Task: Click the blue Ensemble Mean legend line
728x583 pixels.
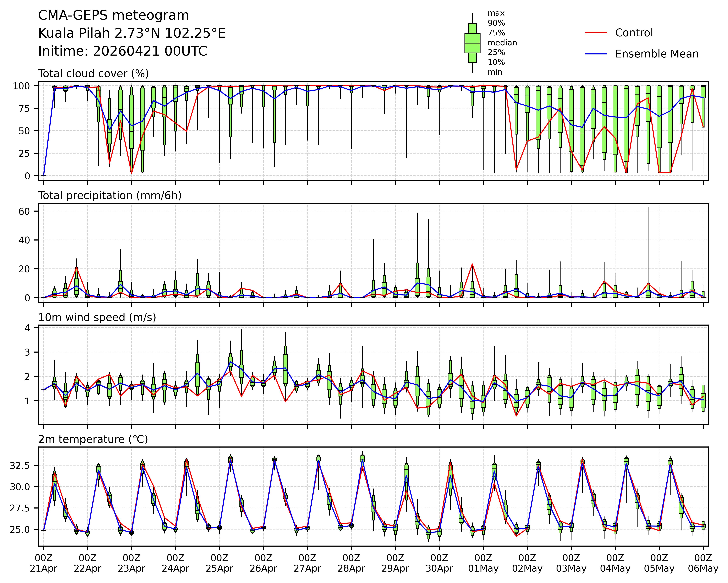Action: pyautogui.click(x=596, y=54)
